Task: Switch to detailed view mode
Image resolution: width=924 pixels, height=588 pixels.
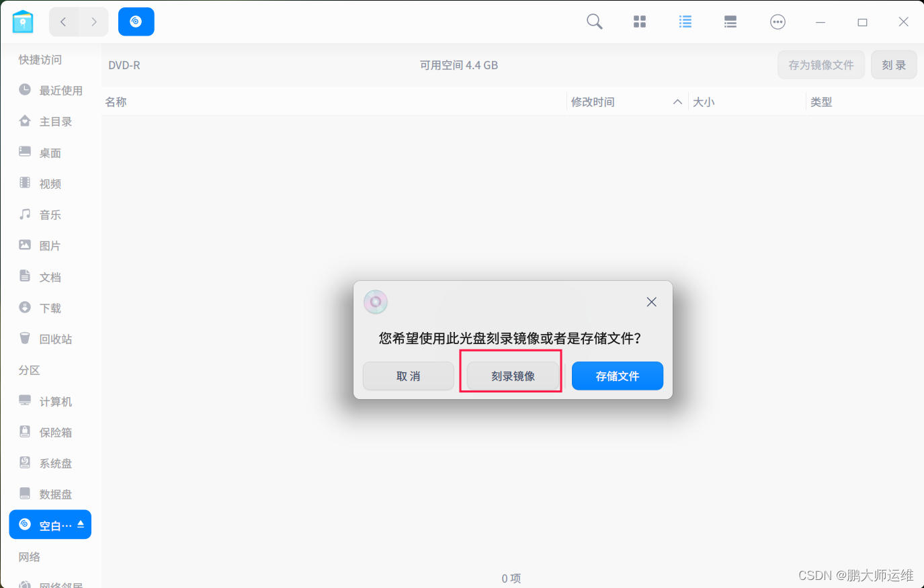Action: 730,21
